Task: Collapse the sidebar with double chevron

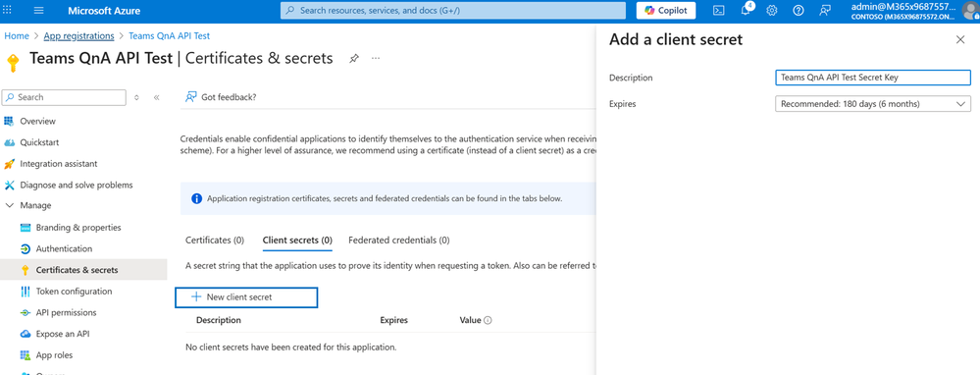Action: pyautogui.click(x=156, y=97)
